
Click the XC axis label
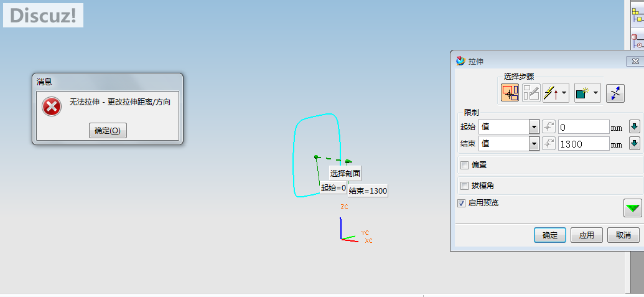pyautogui.click(x=368, y=240)
